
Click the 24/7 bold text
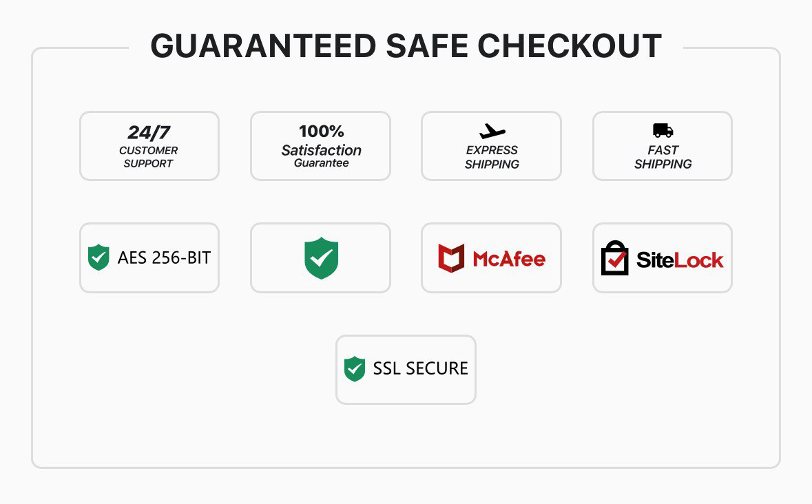149,132
